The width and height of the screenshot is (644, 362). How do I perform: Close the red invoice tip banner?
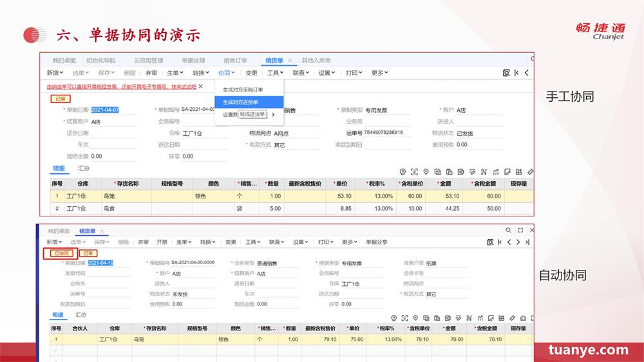(200, 86)
